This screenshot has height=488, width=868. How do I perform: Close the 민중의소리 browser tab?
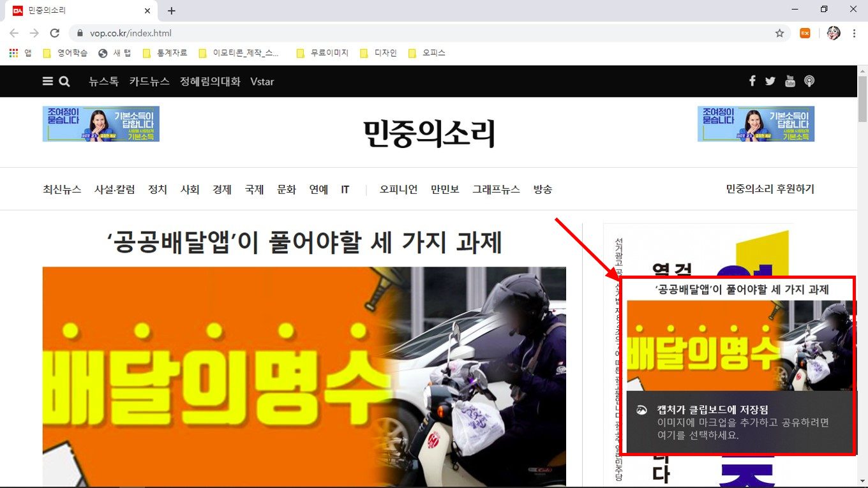pos(147,11)
